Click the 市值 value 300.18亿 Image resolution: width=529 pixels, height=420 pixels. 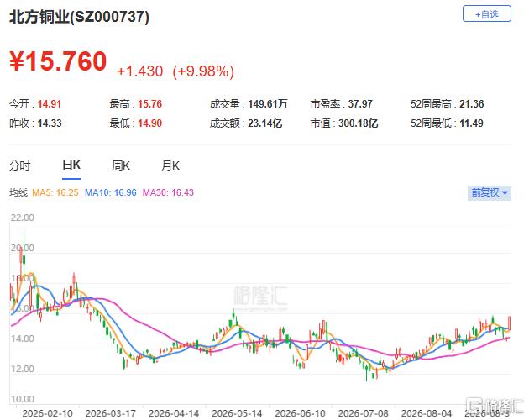(358, 123)
